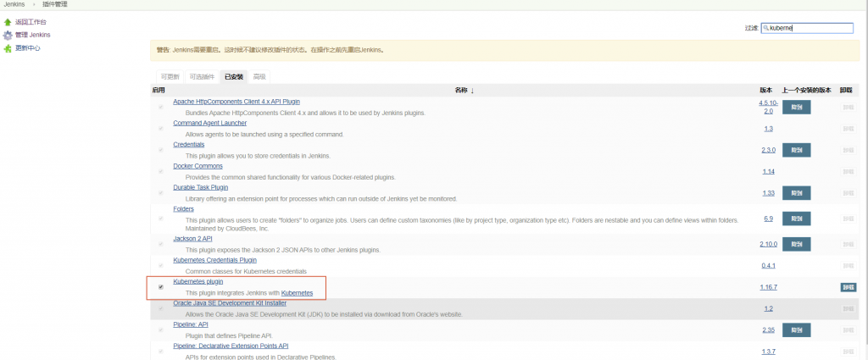
Task: Open the 管理 Jenkins sidebar link
Action: click(33, 35)
